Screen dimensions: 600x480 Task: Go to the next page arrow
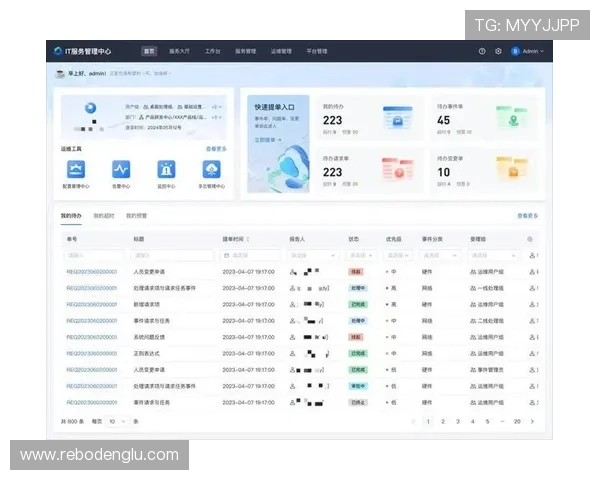[x=532, y=421]
